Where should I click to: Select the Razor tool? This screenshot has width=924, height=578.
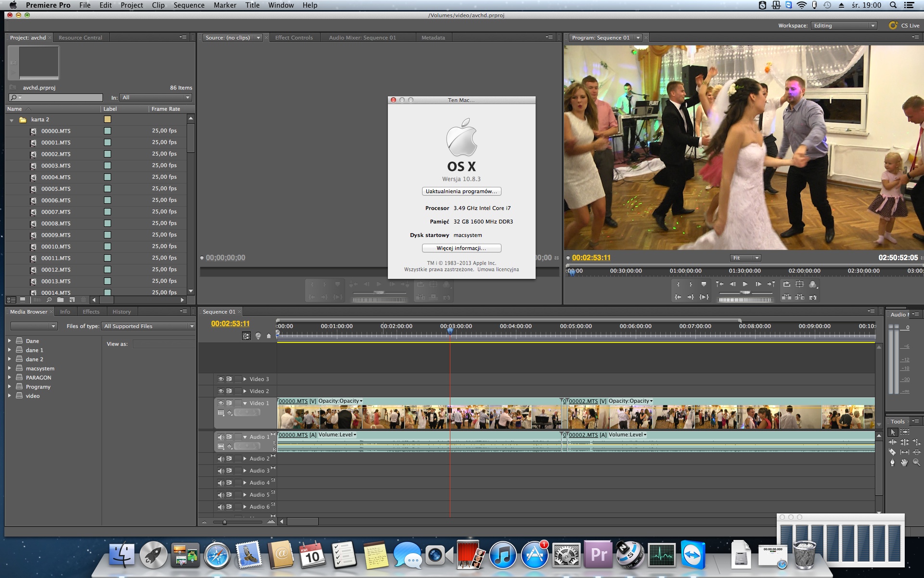point(893,452)
